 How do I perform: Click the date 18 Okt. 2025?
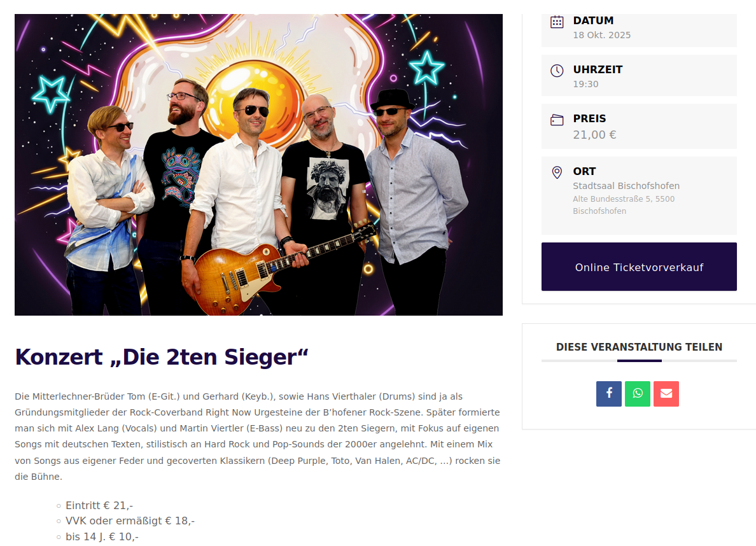(x=602, y=35)
